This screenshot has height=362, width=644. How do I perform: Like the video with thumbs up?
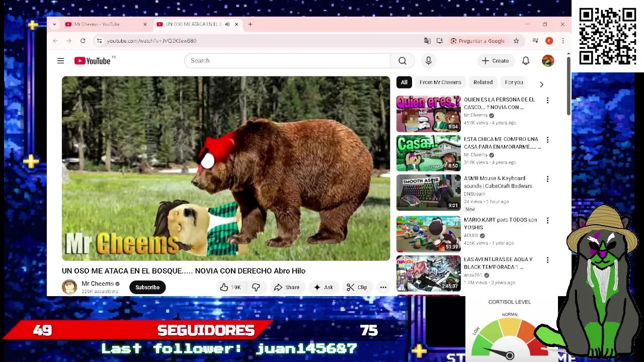pyautogui.click(x=230, y=287)
